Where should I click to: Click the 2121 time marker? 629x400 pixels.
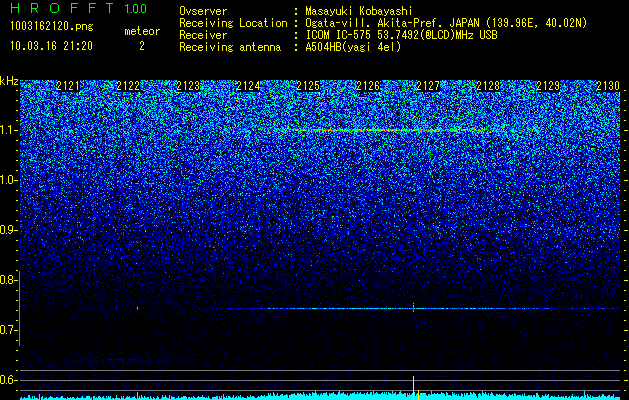click(x=68, y=86)
